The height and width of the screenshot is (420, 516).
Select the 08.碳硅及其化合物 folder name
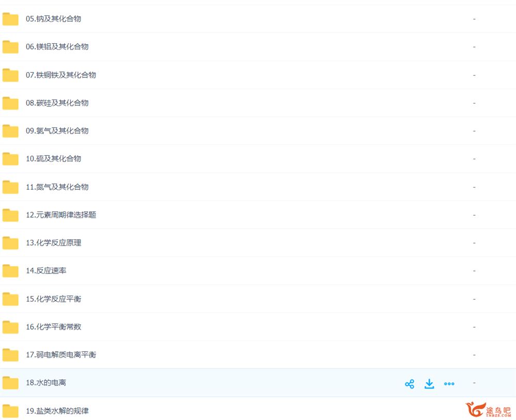[57, 103]
